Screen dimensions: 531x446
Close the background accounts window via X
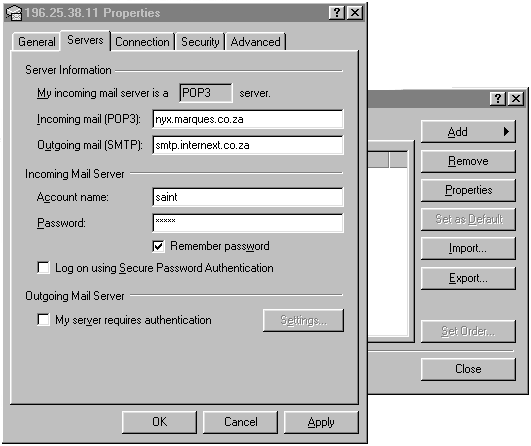coord(516,99)
